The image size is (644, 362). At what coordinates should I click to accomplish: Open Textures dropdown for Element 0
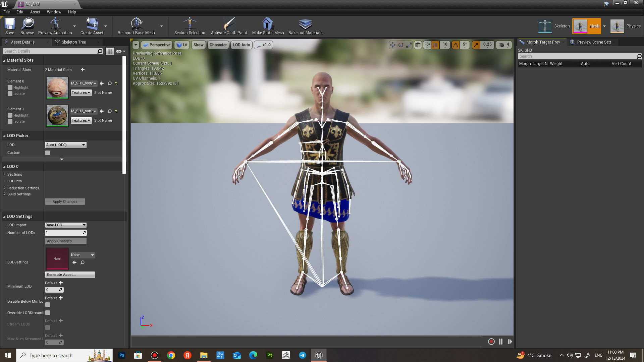click(81, 93)
